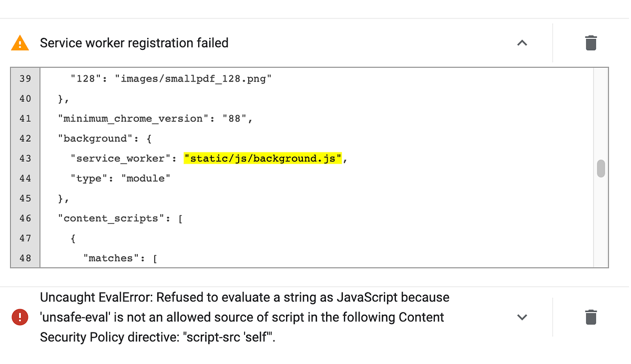This screenshot has height=364, width=631.
Task: Click line number 43 in the code view
Action: pos(25,158)
